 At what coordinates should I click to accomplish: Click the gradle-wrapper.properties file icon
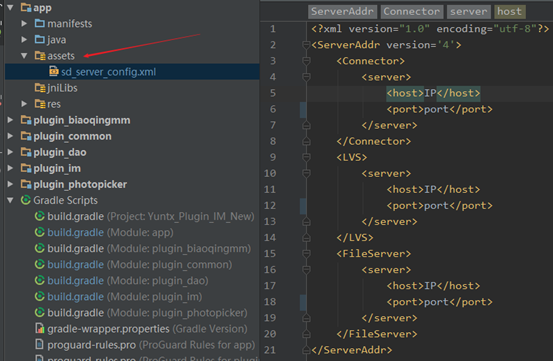click(40, 329)
